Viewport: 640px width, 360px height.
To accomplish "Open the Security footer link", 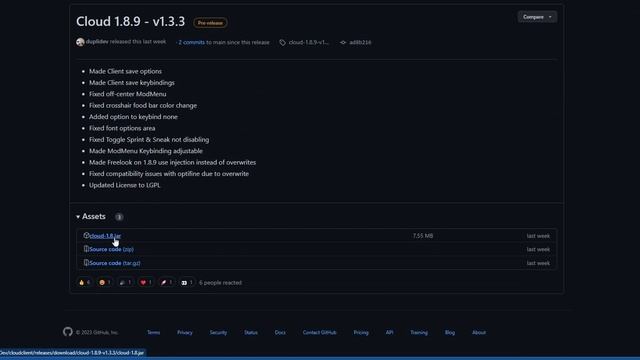I will click(x=218, y=333).
